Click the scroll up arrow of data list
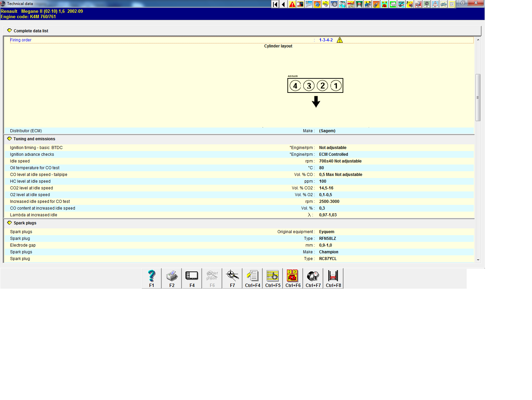The width and height of the screenshot is (532, 400). pos(478,40)
